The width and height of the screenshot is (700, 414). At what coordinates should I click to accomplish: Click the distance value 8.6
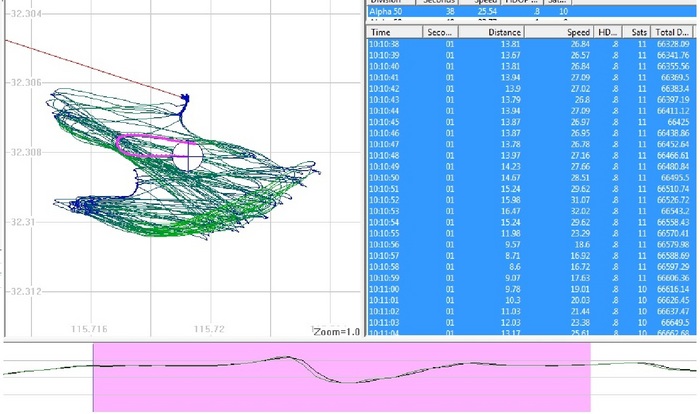515,267
